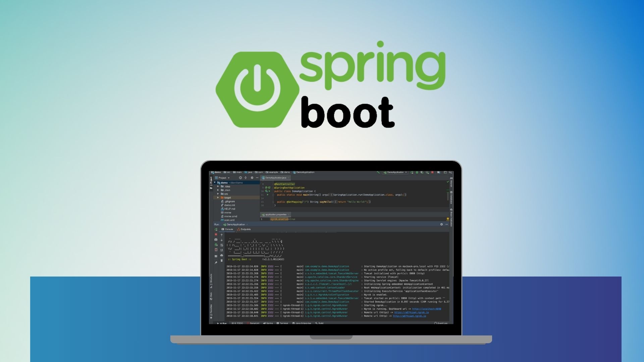Toggle the Favorites side panel
The image size is (644, 362).
tap(211, 312)
